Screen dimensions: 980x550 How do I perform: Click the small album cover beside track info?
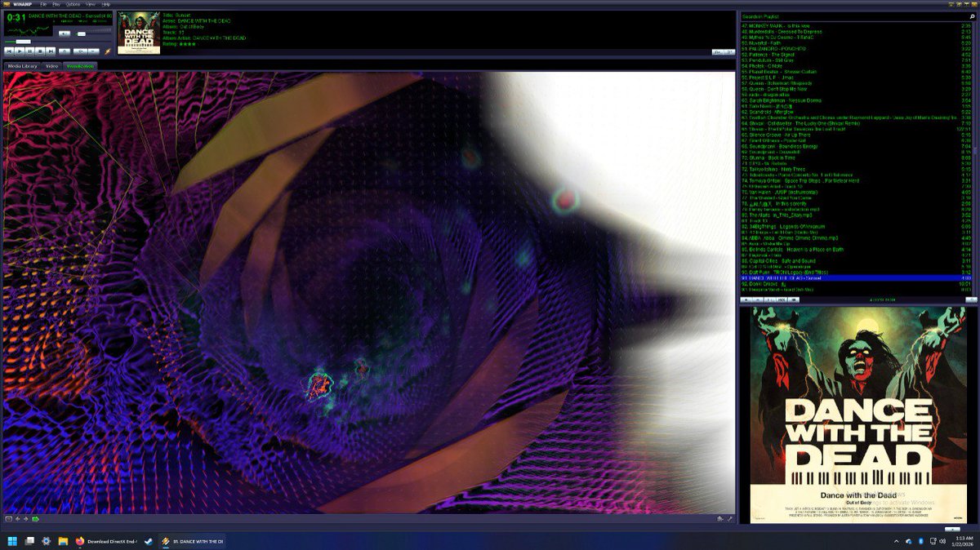click(x=139, y=33)
